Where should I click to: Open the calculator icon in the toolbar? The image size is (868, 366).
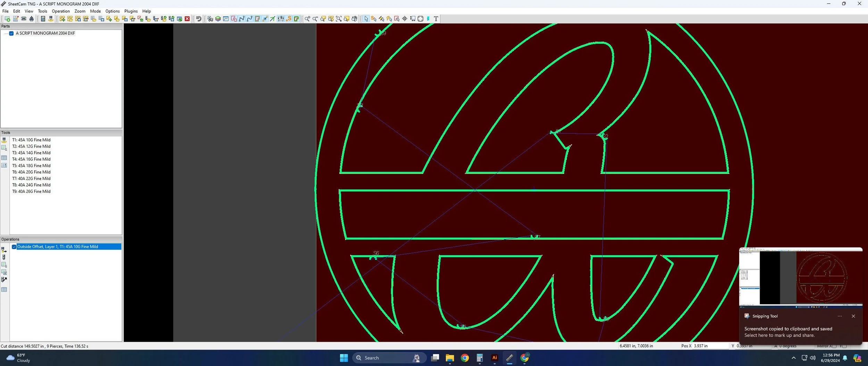(43, 19)
